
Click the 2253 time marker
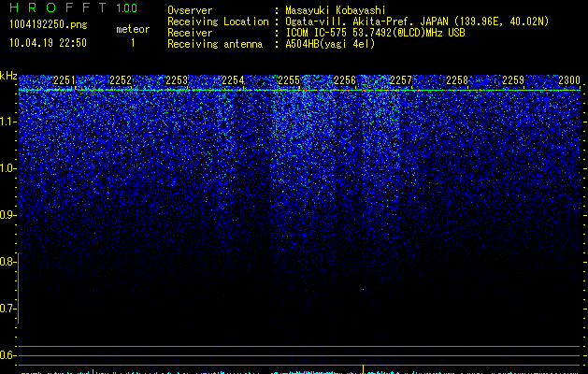177,80
